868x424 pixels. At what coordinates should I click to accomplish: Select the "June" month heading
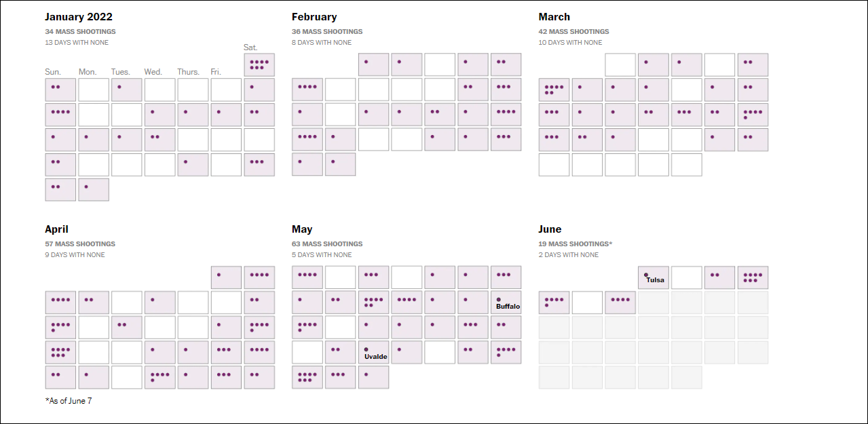point(550,229)
